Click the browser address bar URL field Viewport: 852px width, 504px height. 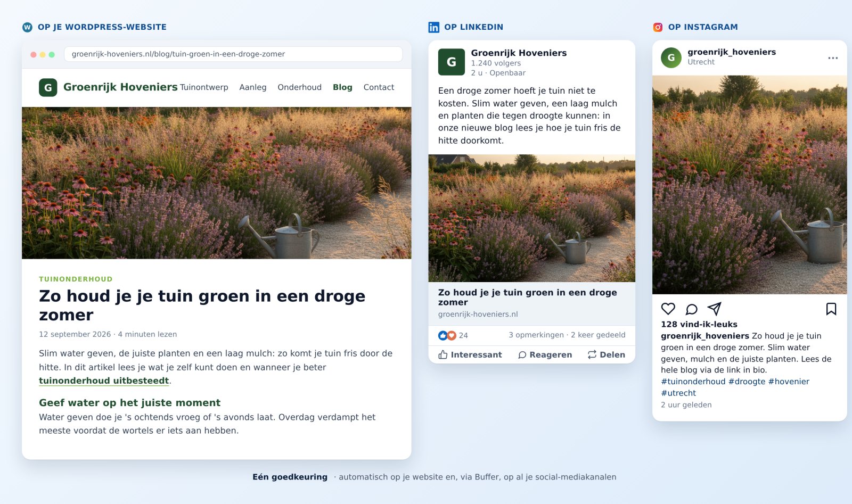click(233, 54)
